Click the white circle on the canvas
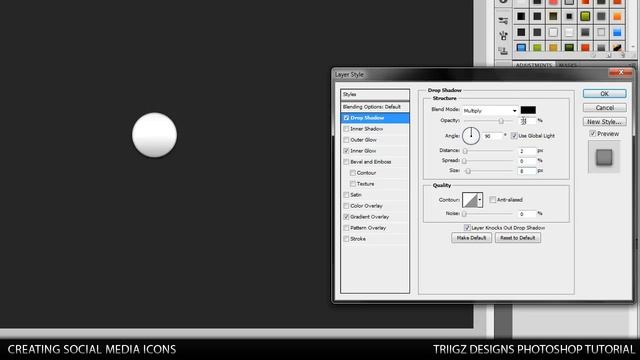The image size is (640, 360). [154, 135]
